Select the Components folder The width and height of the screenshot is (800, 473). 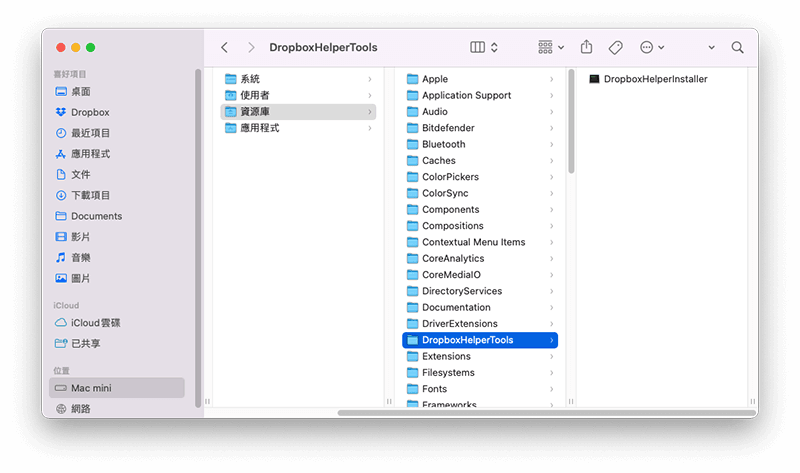coord(480,210)
